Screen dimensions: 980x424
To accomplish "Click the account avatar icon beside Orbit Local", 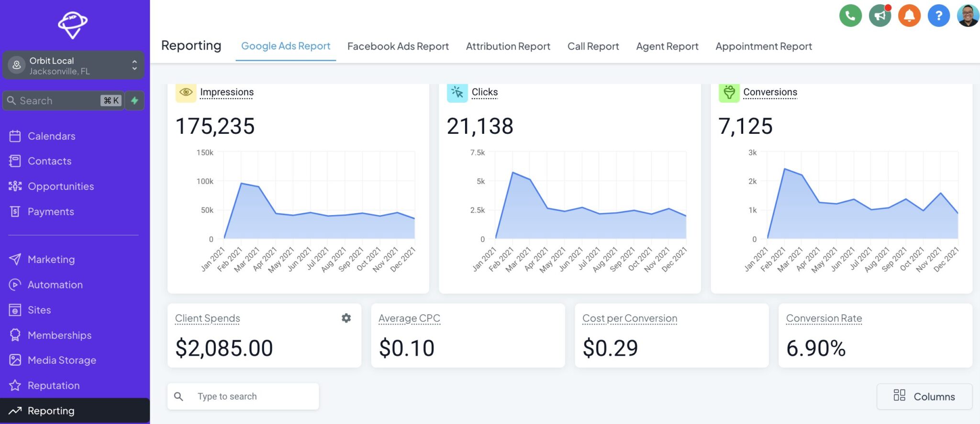I will click(x=17, y=65).
